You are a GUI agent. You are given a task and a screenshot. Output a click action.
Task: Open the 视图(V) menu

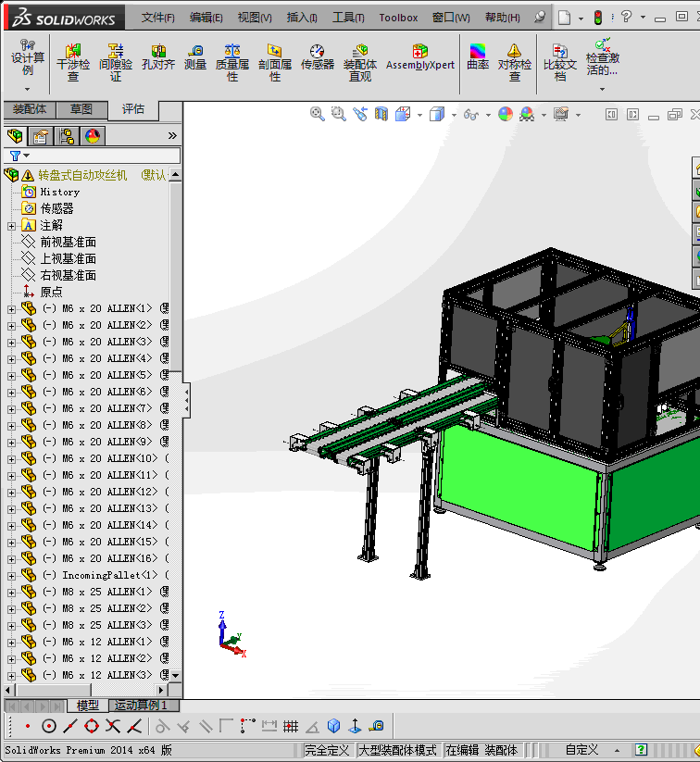pyautogui.click(x=255, y=18)
